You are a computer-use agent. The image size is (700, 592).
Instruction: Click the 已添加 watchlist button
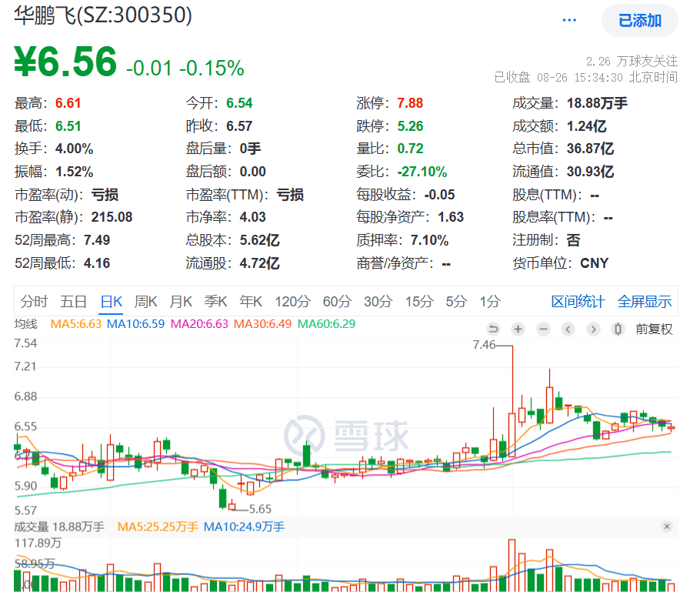click(x=640, y=21)
